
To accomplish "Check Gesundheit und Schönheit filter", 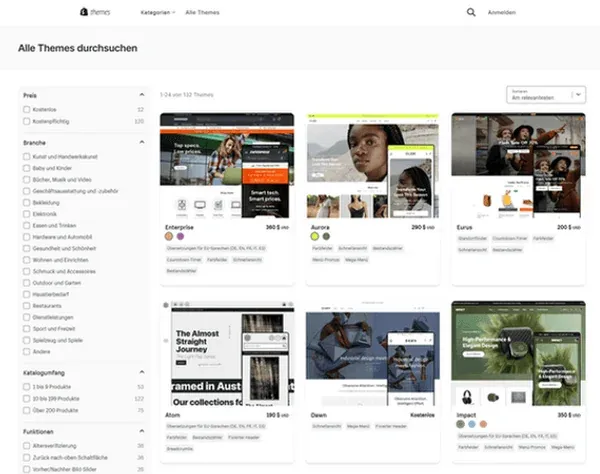I will coord(26,248).
